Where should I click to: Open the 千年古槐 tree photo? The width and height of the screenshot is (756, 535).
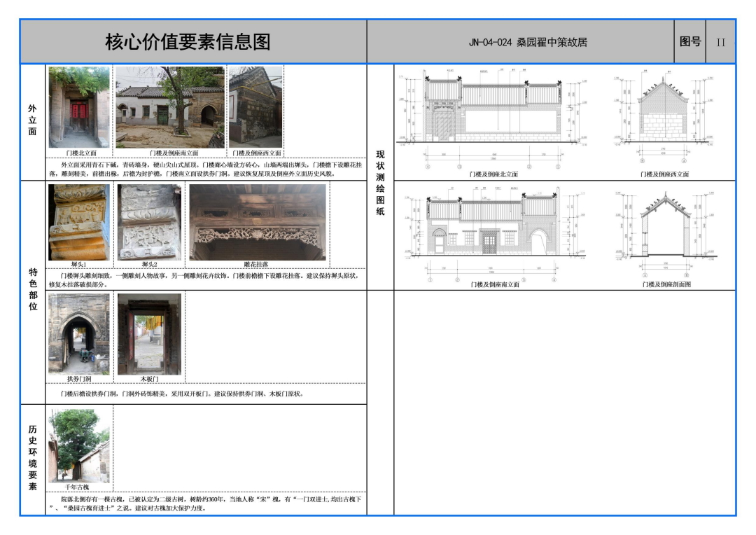click(79, 445)
